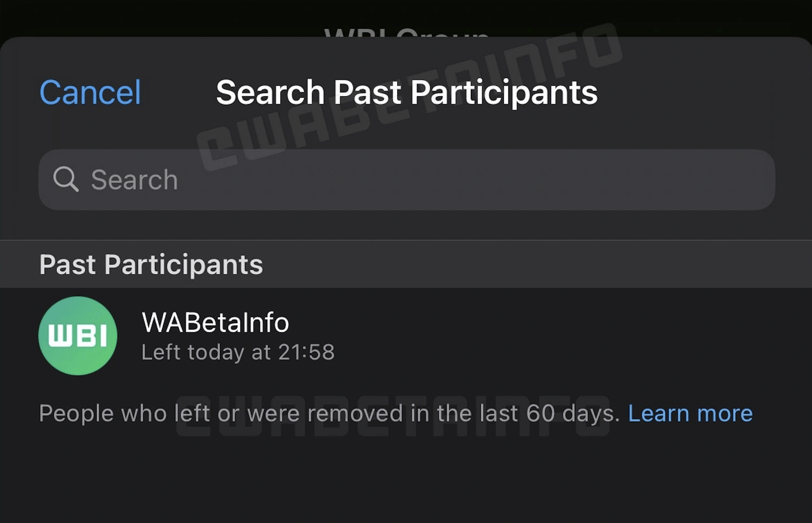Click the 'Left today at 21:58' status

(238, 352)
